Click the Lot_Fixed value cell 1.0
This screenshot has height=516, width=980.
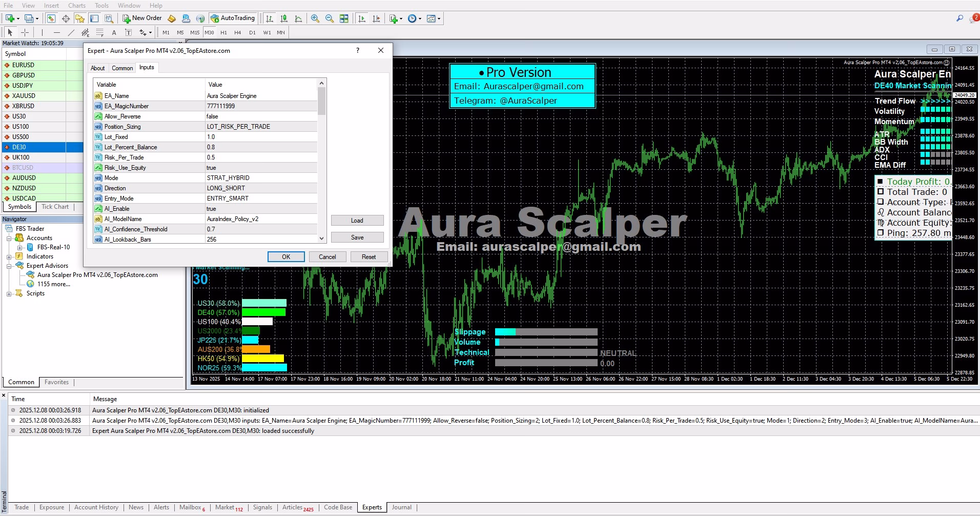click(261, 137)
